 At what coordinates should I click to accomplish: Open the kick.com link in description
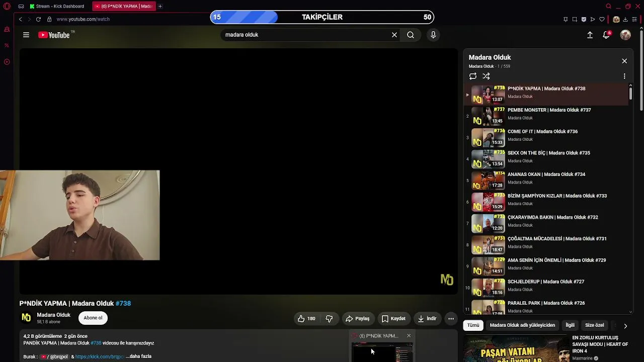pyautogui.click(x=100, y=356)
